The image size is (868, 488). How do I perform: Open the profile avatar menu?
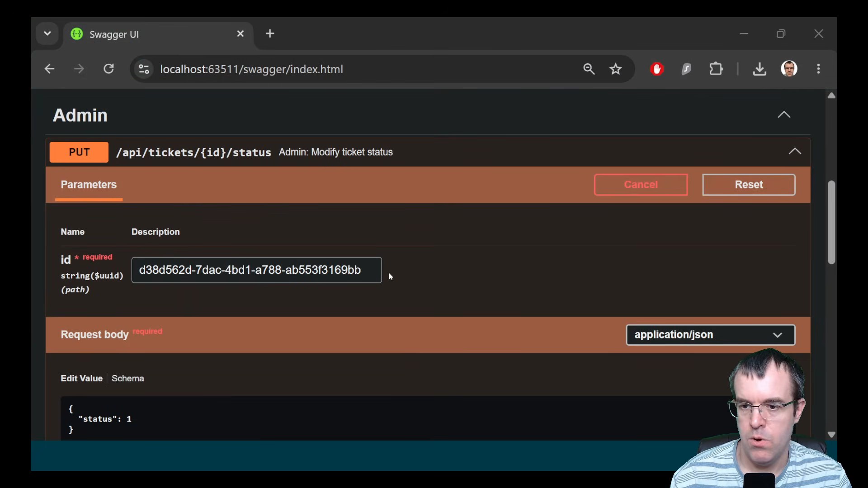coord(789,69)
